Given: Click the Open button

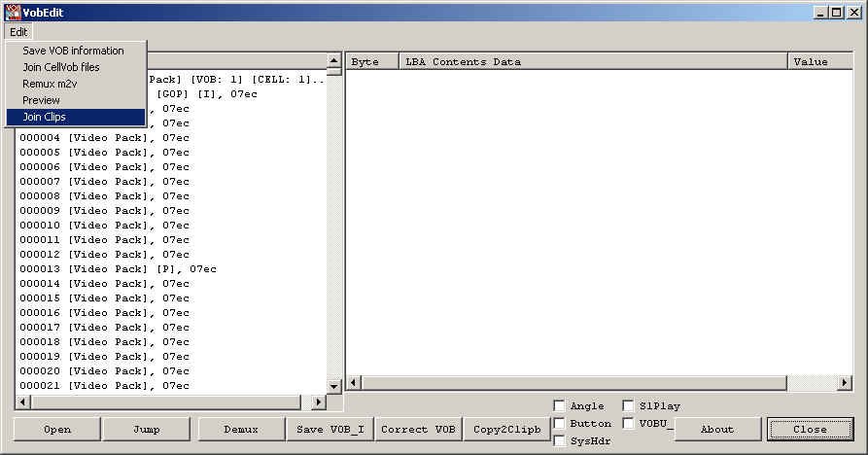Looking at the screenshot, I should point(57,429).
